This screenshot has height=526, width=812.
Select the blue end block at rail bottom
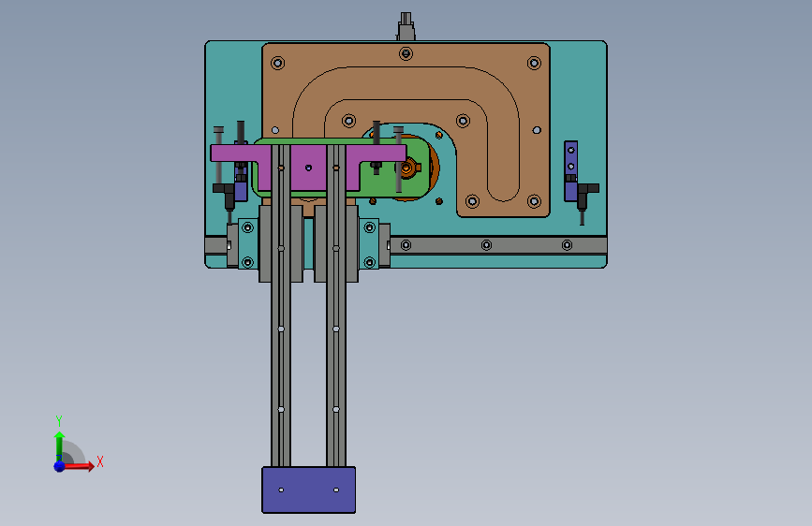tap(309, 489)
